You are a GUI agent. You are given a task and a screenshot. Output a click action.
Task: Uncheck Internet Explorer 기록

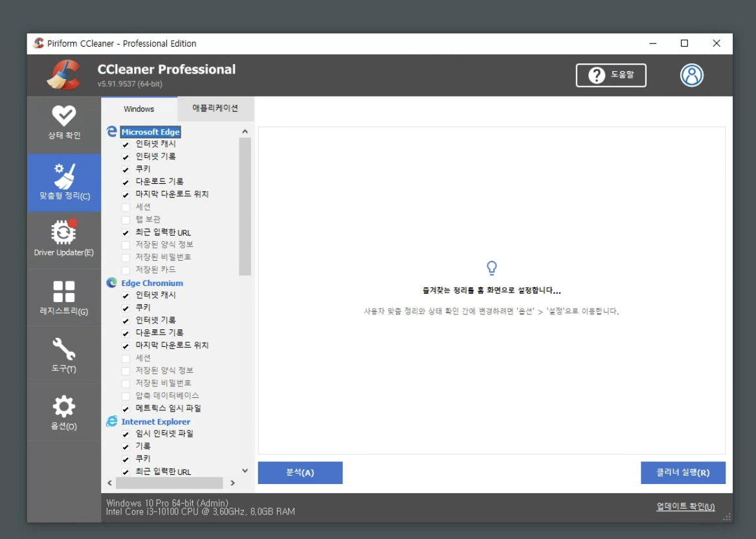126,447
